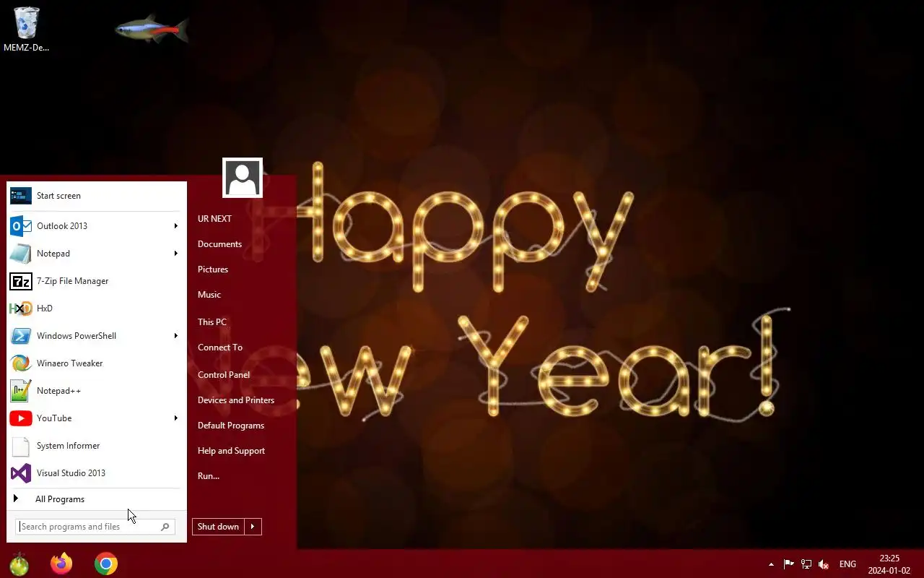The image size is (924, 578).
Task: Open Firefox from the taskbar
Action: 61,564
